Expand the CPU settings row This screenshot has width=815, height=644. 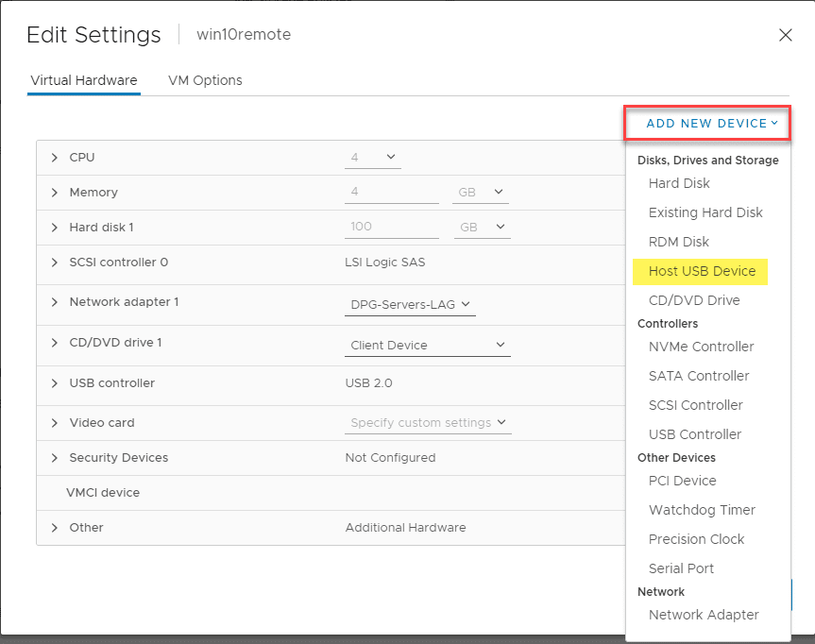[55, 158]
